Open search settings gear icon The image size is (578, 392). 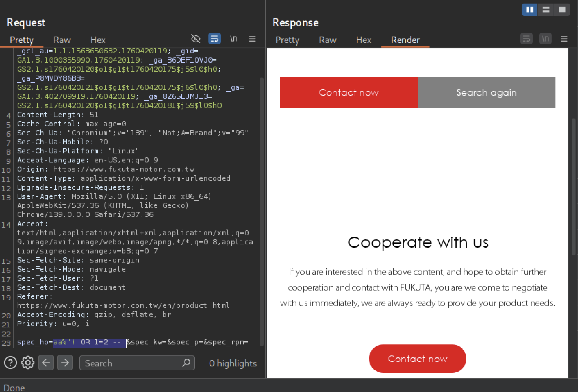[28, 363]
